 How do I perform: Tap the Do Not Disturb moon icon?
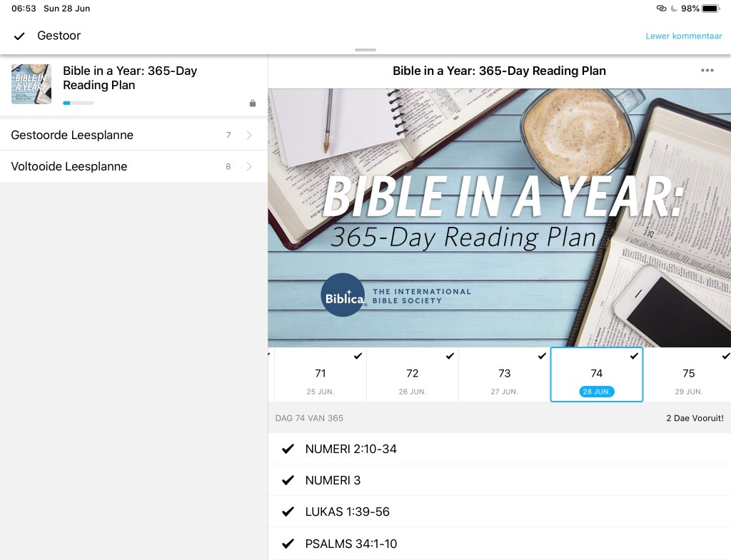pyautogui.click(x=673, y=9)
